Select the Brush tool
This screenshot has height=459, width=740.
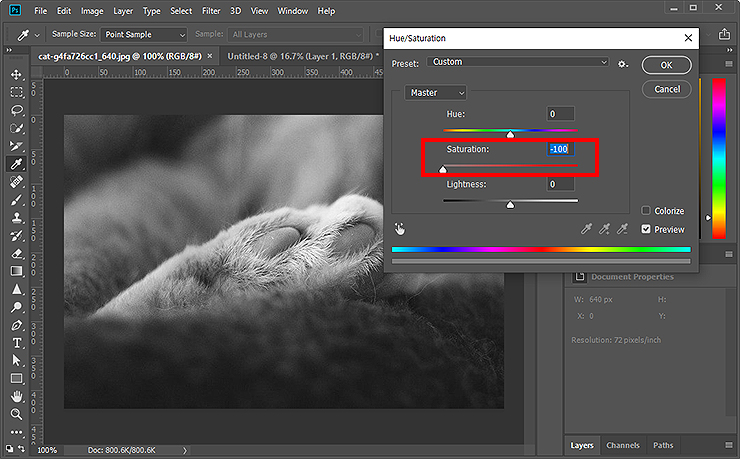(17, 200)
